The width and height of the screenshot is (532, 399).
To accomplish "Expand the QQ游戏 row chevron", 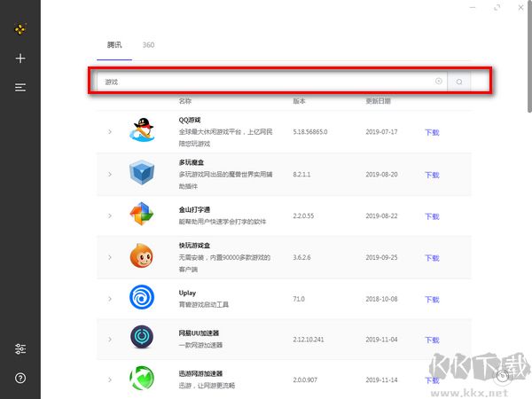I will 110,131.
